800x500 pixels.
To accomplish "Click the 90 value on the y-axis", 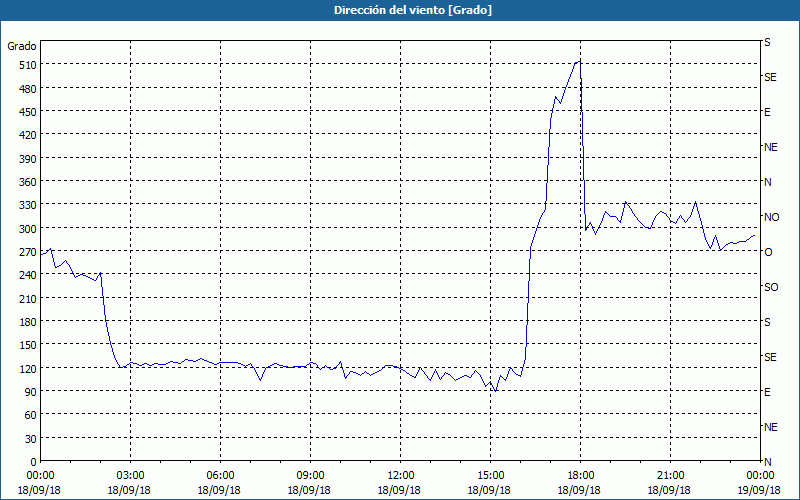I will pyautogui.click(x=31, y=392).
